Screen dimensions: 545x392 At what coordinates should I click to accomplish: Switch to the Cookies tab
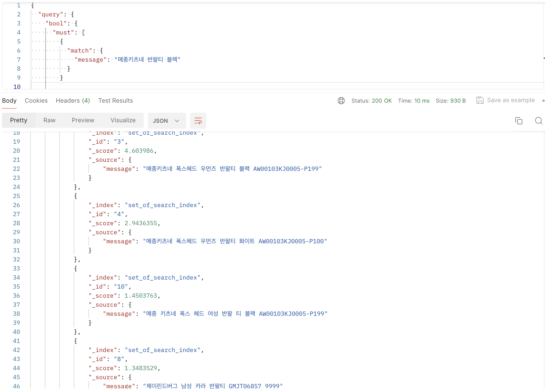click(36, 101)
